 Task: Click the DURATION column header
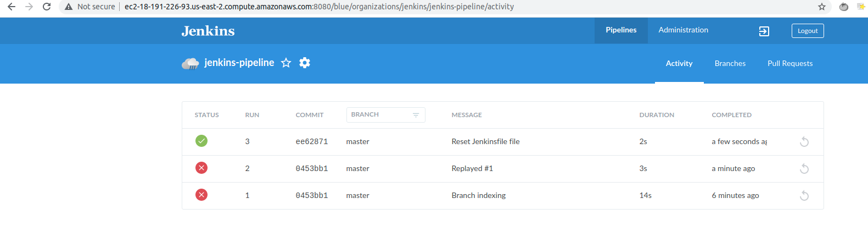coord(657,115)
